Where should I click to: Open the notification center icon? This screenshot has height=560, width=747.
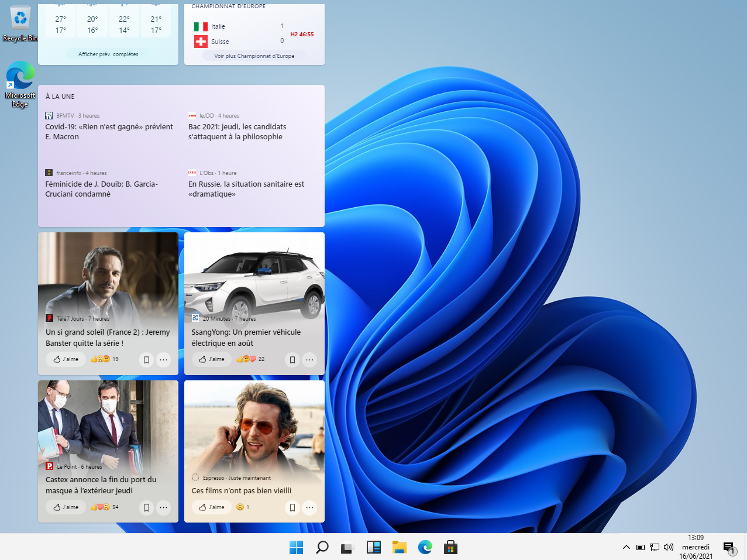pyautogui.click(x=729, y=548)
